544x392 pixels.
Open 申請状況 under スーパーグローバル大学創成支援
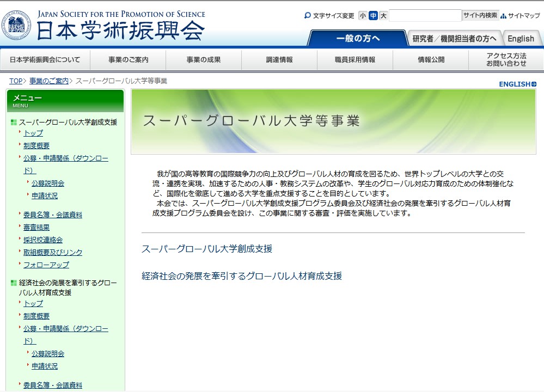click(45, 195)
